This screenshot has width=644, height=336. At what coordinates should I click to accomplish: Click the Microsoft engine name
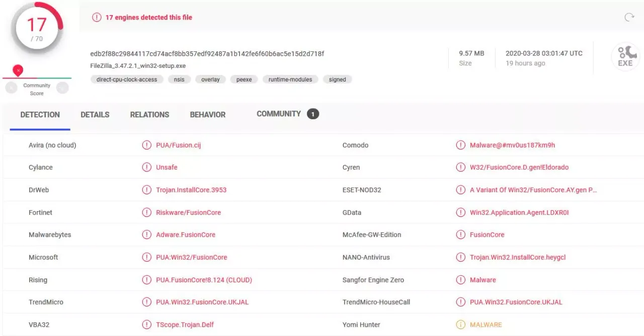[x=43, y=257]
